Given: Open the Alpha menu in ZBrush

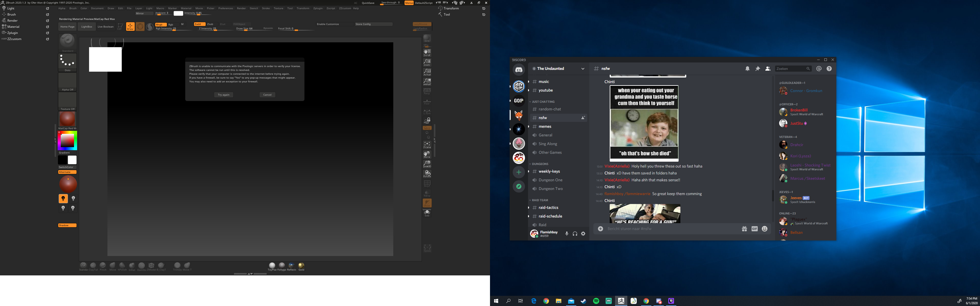Looking at the screenshot, I should coord(62,8).
